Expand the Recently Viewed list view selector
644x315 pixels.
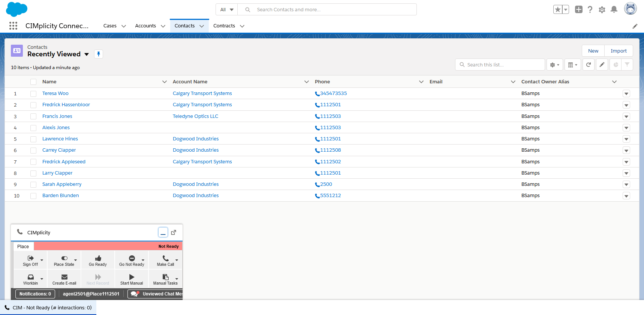[87, 54]
